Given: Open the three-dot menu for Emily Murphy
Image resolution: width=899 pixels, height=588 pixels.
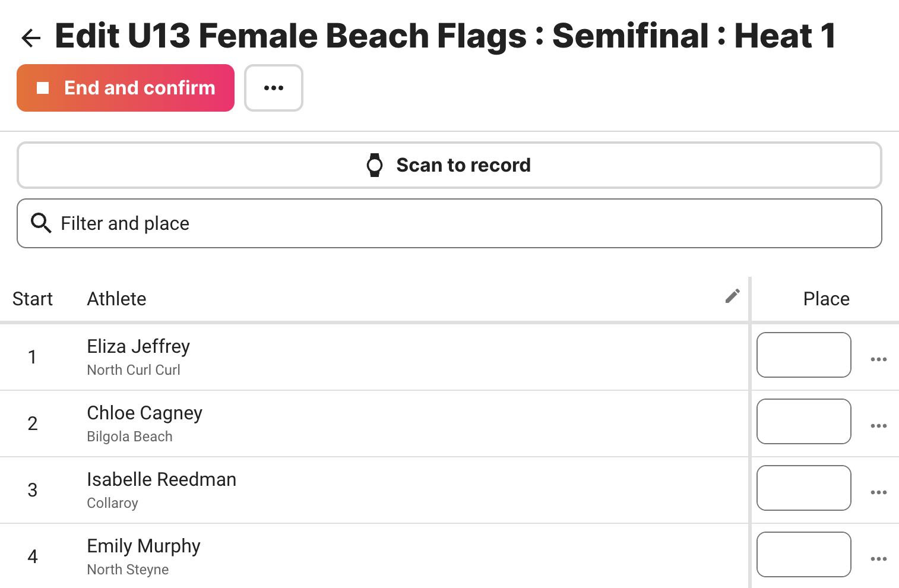Looking at the screenshot, I should [x=879, y=559].
